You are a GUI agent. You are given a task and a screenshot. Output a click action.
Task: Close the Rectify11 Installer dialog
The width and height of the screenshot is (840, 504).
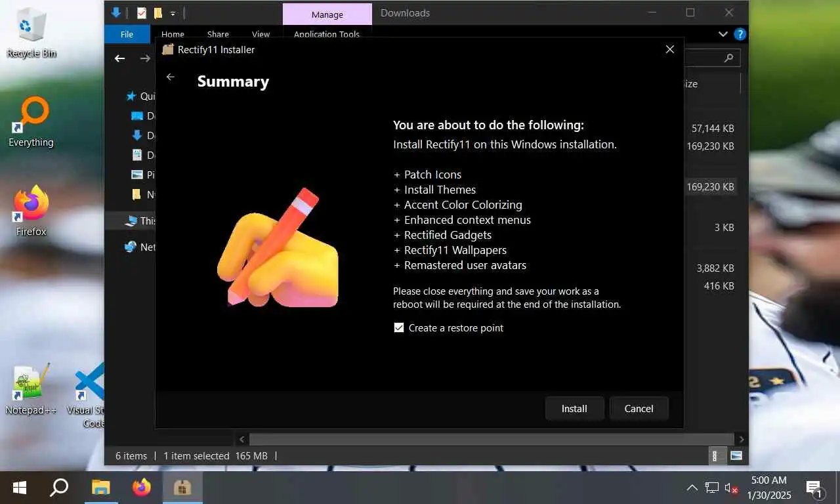pyautogui.click(x=669, y=49)
